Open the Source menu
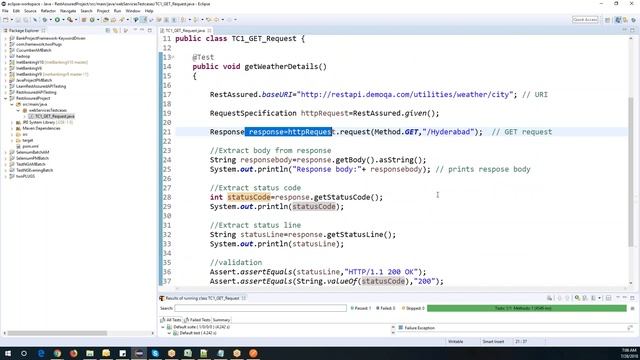This screenshot has width=640, height=360. coord(30,11)
